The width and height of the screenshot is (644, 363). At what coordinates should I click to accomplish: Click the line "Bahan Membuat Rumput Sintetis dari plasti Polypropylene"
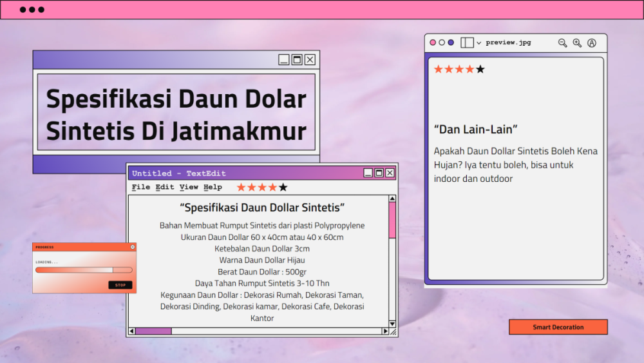[x=262, y=225]
